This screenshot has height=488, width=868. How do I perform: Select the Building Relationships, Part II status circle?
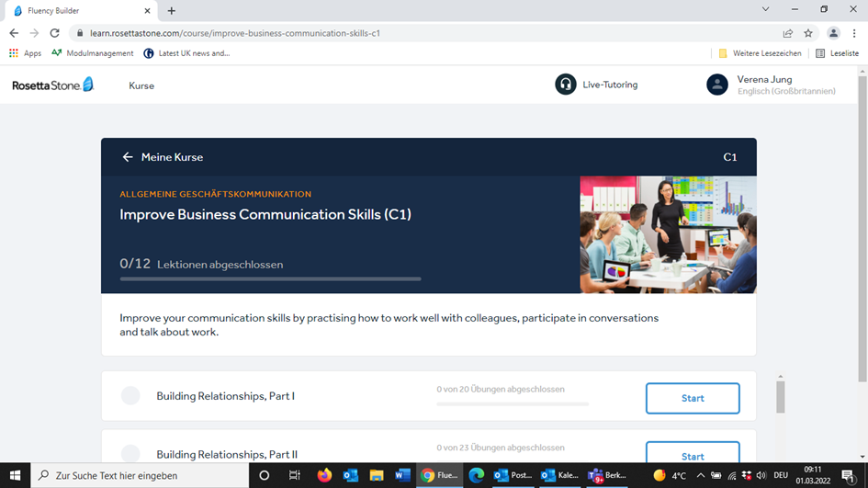click(x=130, y=454)
